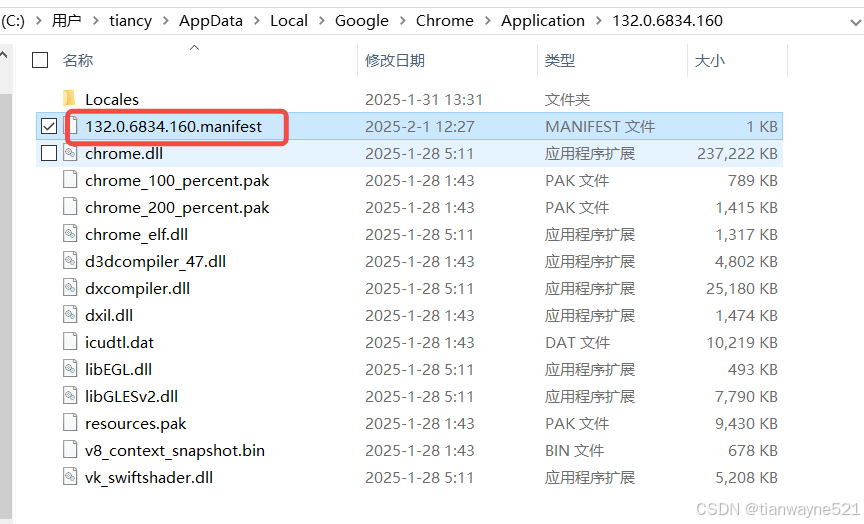864x524 pixels.
Task: Select chrome_elf.dll file name
Action: (x=137, y=234)
